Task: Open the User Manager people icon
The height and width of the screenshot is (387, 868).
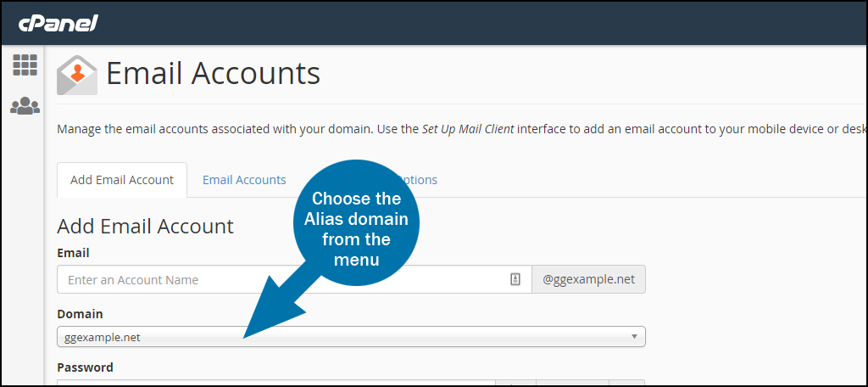Action: [25, 106]
